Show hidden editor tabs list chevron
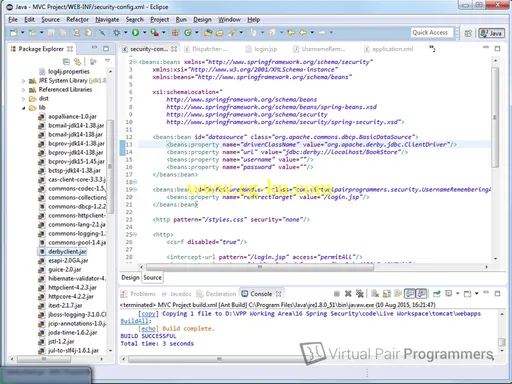The image size is (512, 384). pos(432,49)
